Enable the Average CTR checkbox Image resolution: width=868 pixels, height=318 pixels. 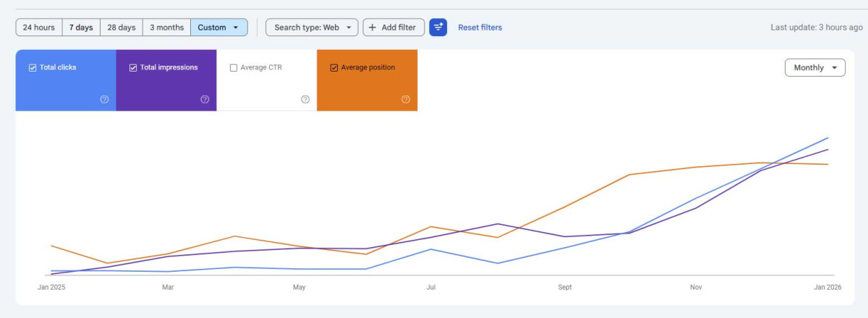pos(234,68)
